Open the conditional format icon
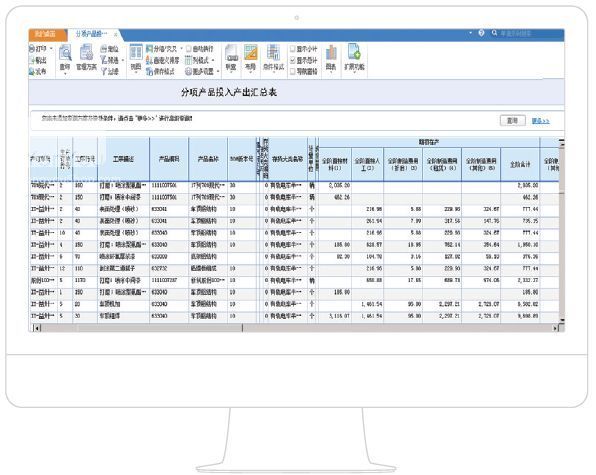This screenshot has height=475, width=596. [x=273, y=52]
